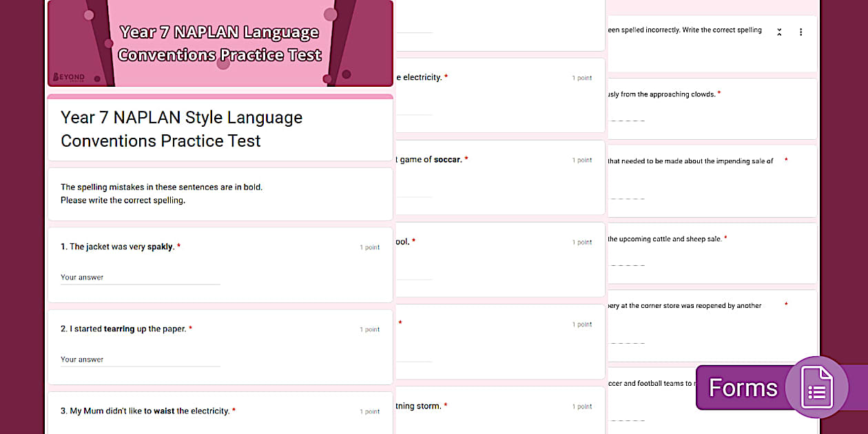Open the three-dot more options menu
This screenshot has height=434, width=868.
pos(800,32)
